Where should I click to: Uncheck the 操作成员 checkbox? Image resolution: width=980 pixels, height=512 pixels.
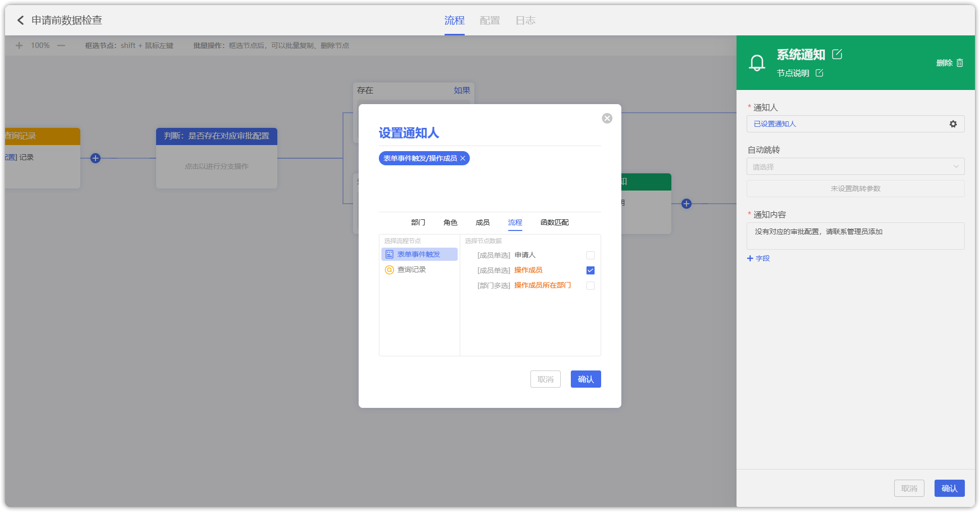[590, 270]
